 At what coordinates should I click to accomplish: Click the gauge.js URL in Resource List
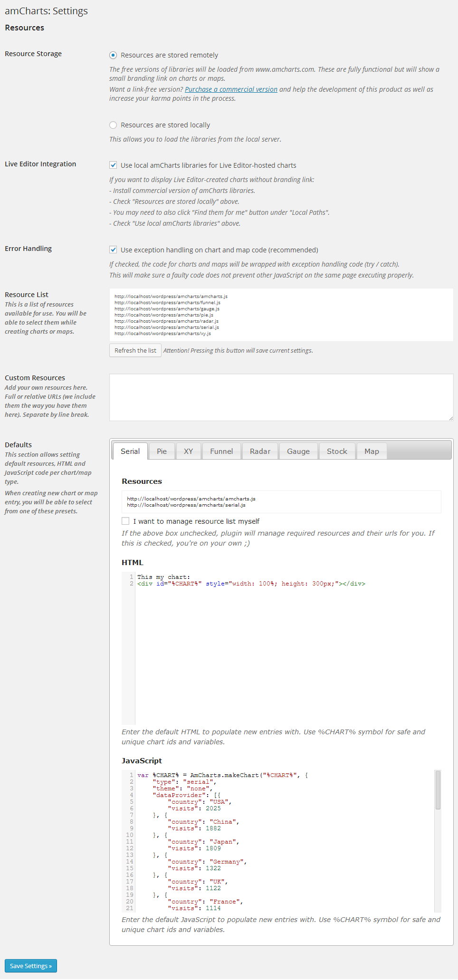click(167, 309)
